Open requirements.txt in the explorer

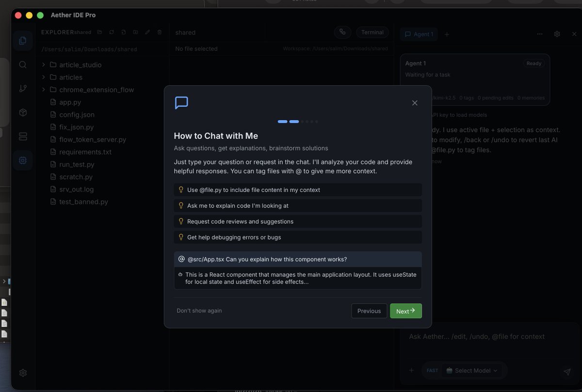(85, 152)
